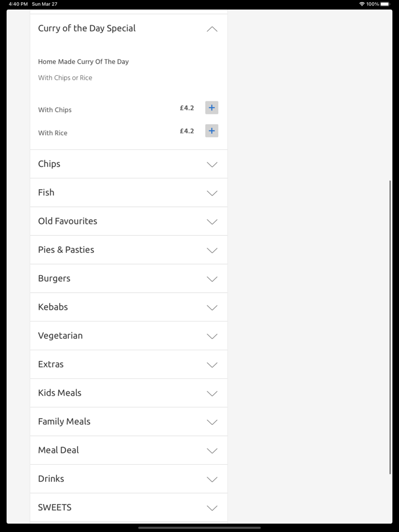Image resolution: width=399 pixels, height=532 pixels.
Task: Add Curry With Rice to order
Action: pyautogui.click(x=211, y=131)
